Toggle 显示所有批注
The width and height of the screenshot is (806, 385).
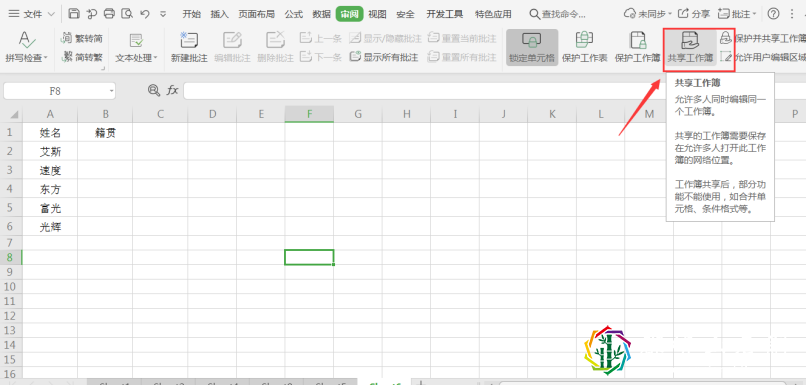(x=384, y=57)
